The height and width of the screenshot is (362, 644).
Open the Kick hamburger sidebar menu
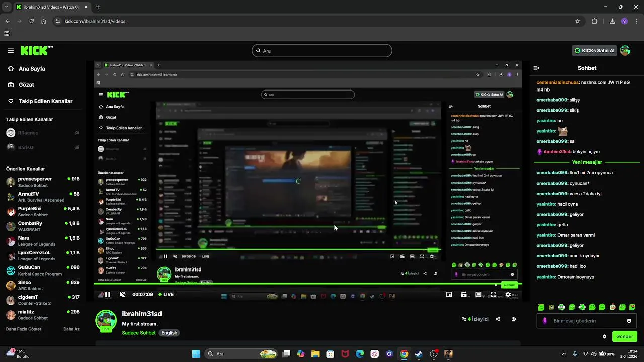point(11,51)
